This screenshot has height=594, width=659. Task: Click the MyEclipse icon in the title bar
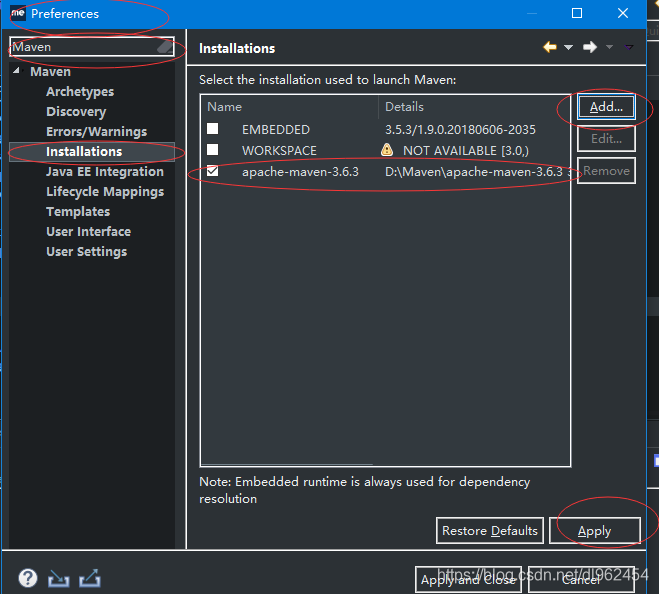18,13
